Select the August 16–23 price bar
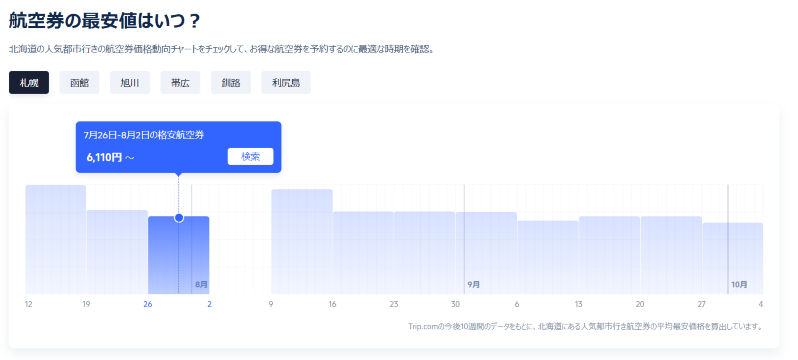This screenshot has width=798, height=360. coord(363,253)
